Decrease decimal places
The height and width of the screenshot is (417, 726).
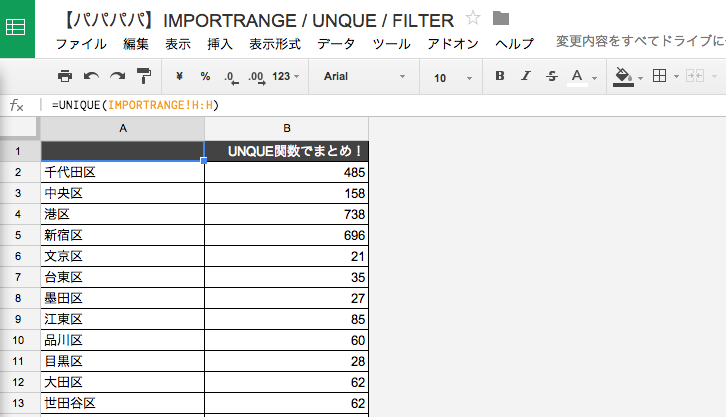[x=231, y=77]
